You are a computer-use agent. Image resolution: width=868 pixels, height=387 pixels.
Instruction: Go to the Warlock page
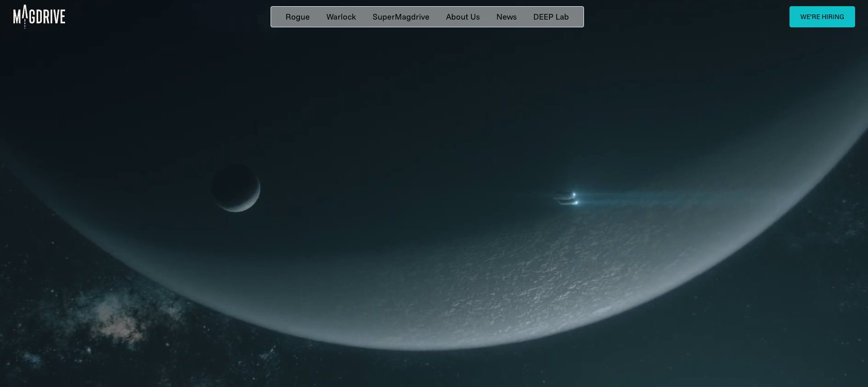point(341,17)
